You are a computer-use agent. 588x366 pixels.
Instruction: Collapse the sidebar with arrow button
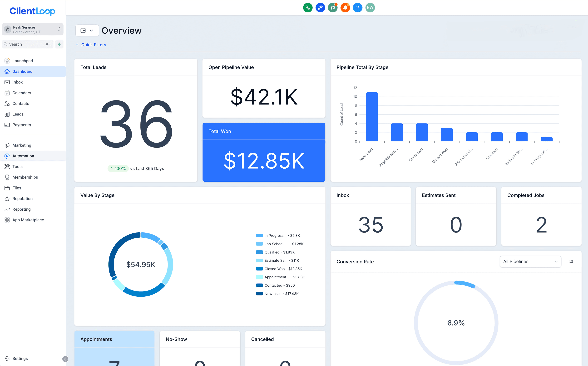click(x=65, y=359)
